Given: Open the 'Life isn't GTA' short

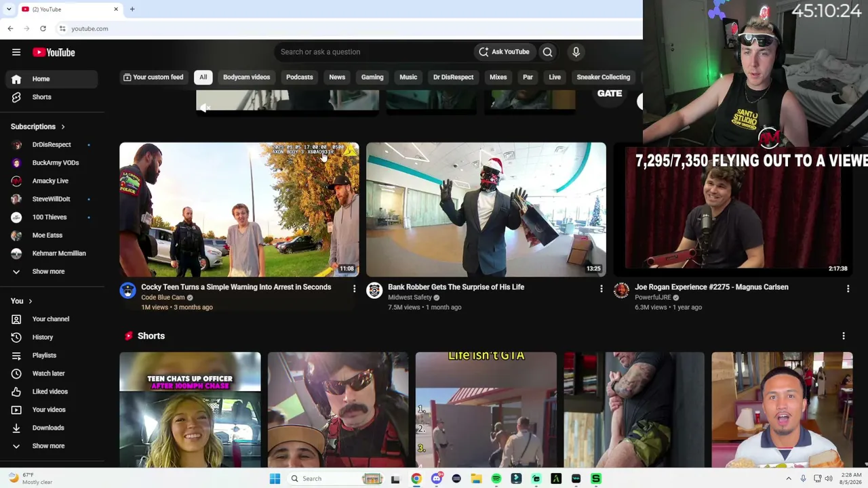Looking at the screenshot, I should (486, 409).
